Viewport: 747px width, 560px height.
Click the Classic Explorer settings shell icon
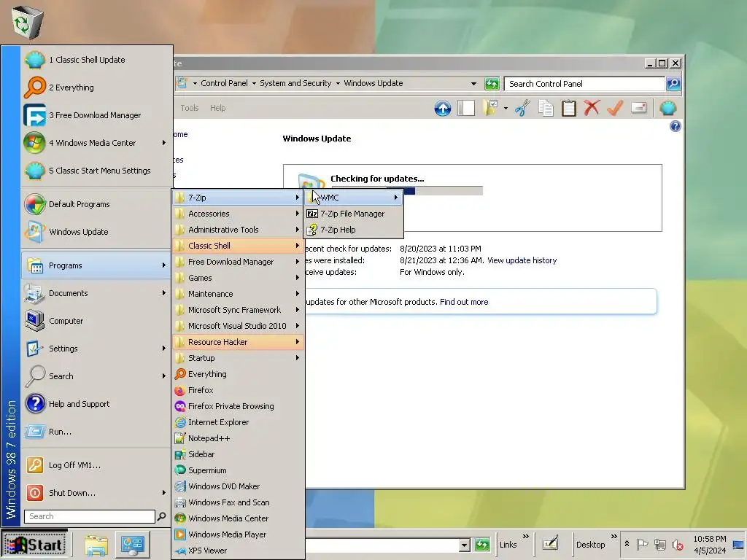tap(668, 108)
